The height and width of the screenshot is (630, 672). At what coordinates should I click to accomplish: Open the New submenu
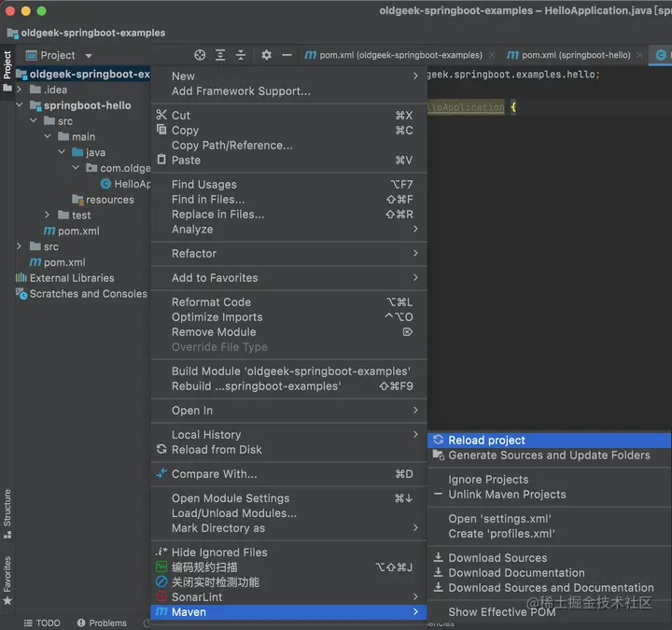tap(288, 76)
